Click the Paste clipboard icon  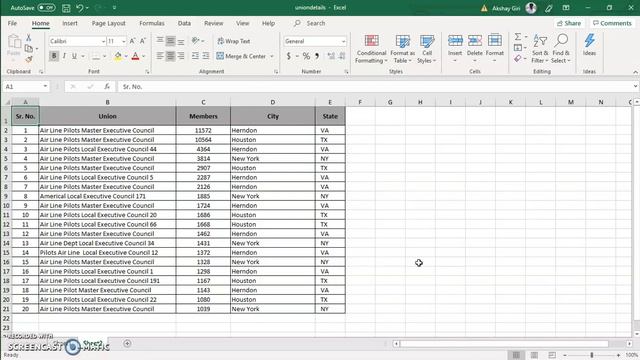tap(14, 42)
